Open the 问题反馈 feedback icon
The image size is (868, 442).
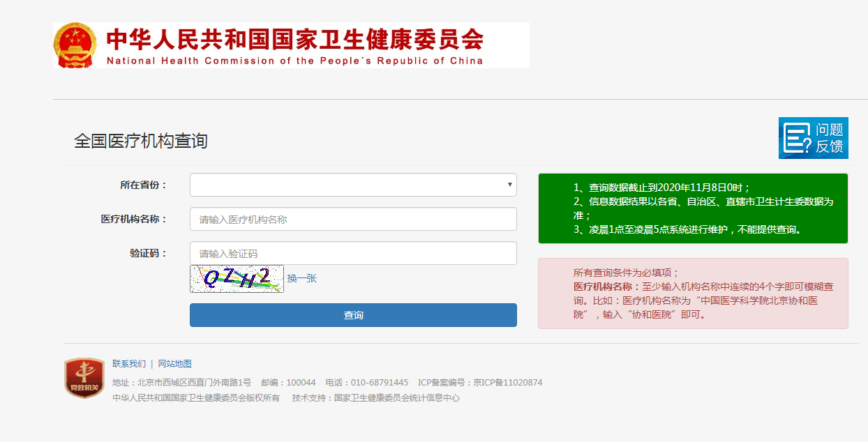tap(813, 138)
